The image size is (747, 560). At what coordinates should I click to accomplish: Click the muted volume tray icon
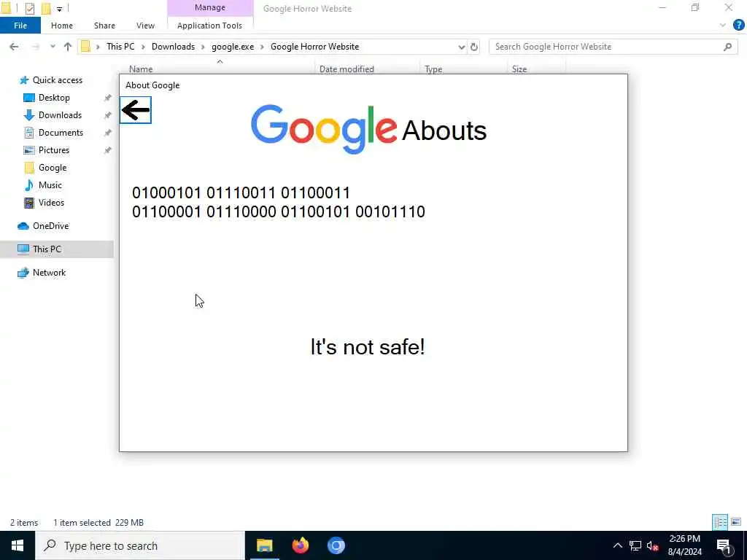(x=652, y=545)
